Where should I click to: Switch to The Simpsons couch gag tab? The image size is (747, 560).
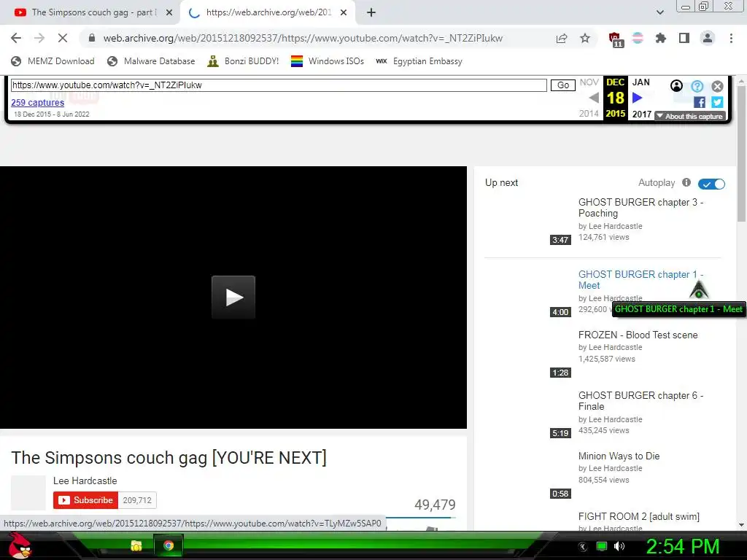[x=90, y=13]
